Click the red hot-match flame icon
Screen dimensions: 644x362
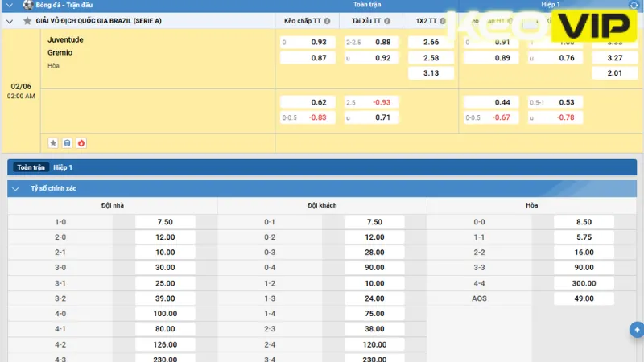pyautogui.click(x=80, y=143)
